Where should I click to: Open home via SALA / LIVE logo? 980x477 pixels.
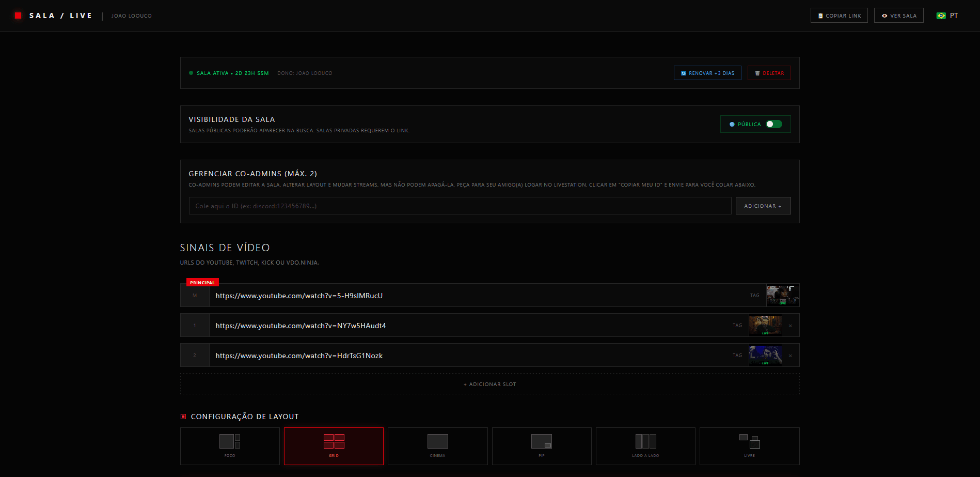53,16
